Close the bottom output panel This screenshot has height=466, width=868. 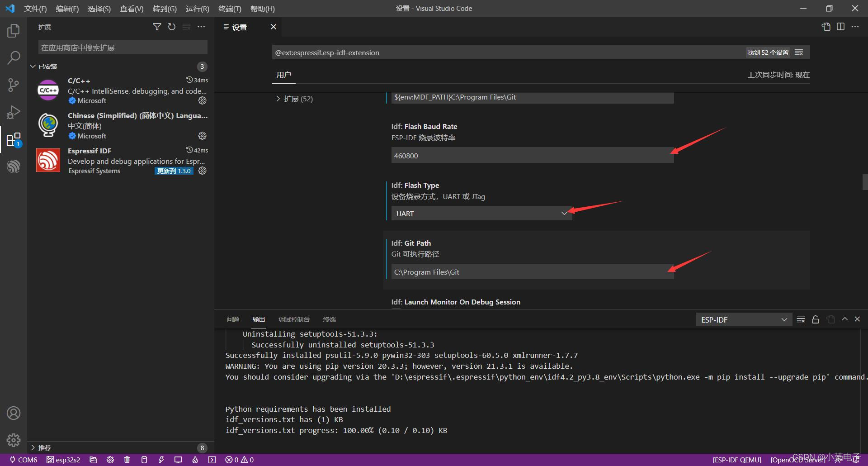857,319
